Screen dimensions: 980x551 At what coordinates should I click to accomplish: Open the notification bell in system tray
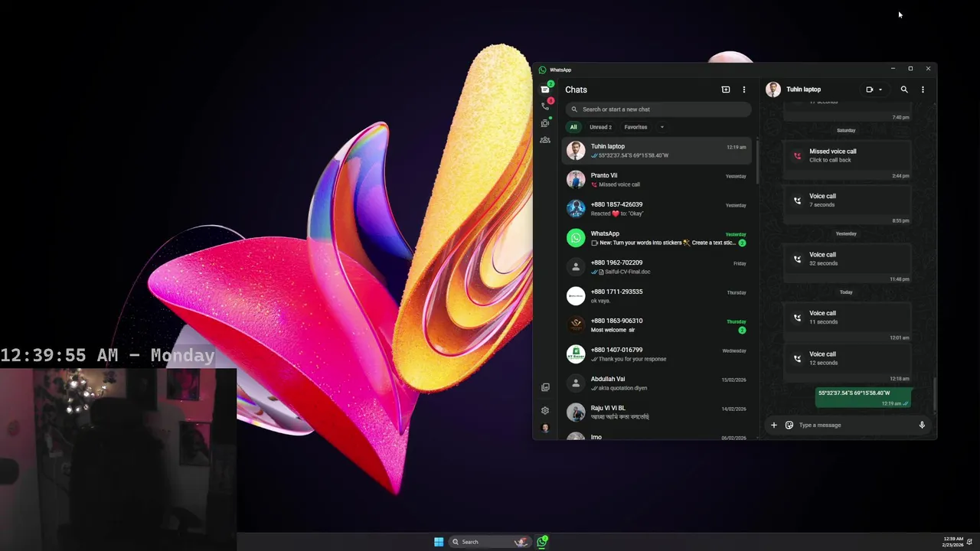(x=970, y=542)
